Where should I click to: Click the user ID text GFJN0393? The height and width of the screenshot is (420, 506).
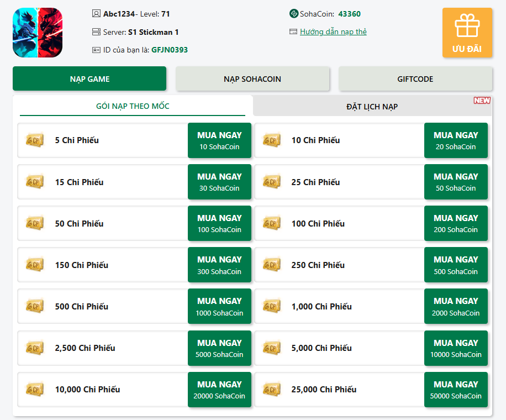(170, 50)
